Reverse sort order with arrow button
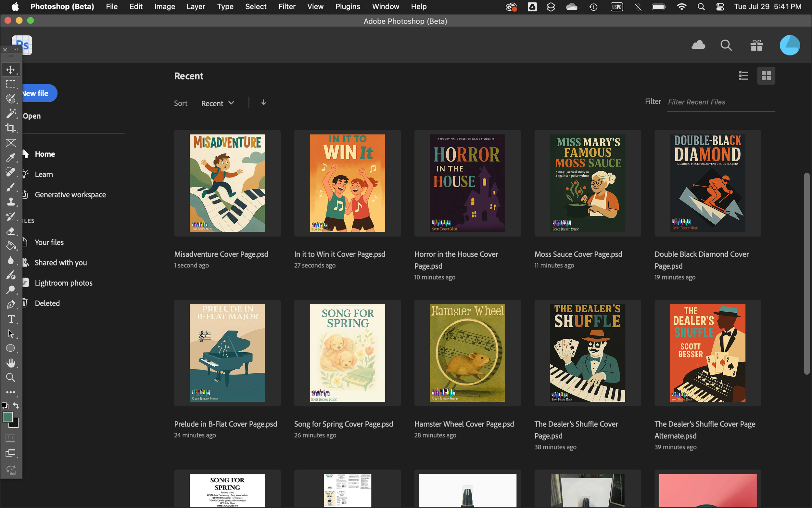Image resolution: width=812 pixels, height=508 pixels. [263, 102]
